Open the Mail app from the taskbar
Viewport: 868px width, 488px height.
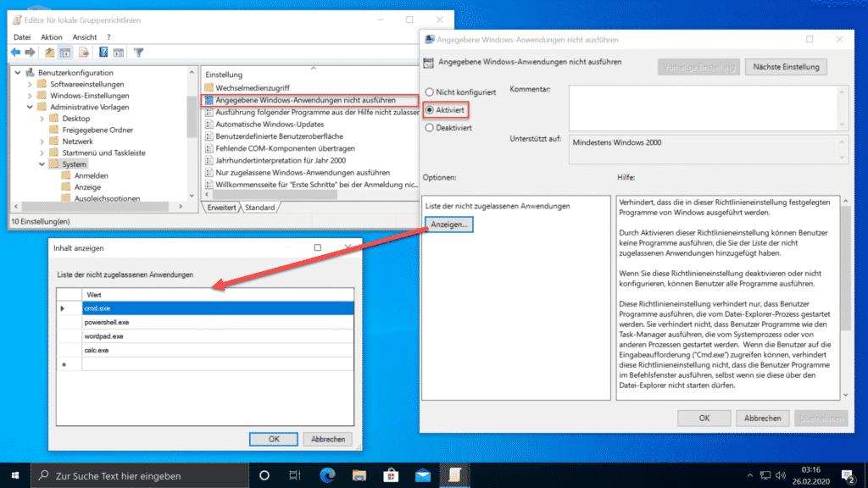423,475
